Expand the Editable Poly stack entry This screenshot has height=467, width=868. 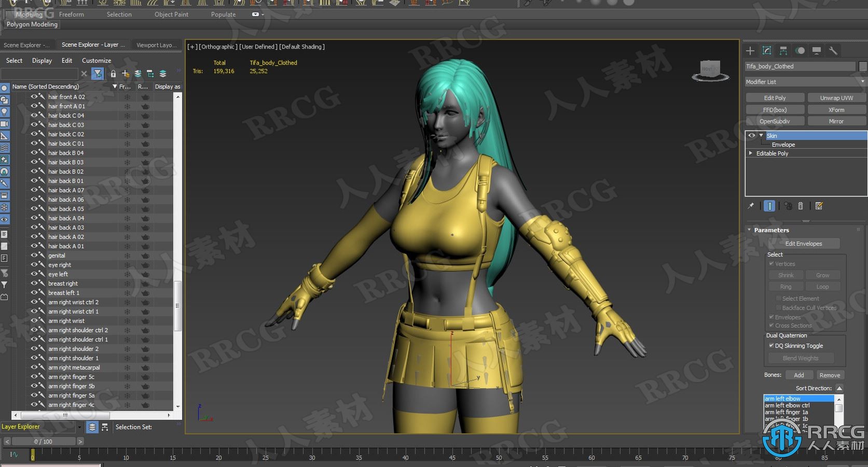750,153
